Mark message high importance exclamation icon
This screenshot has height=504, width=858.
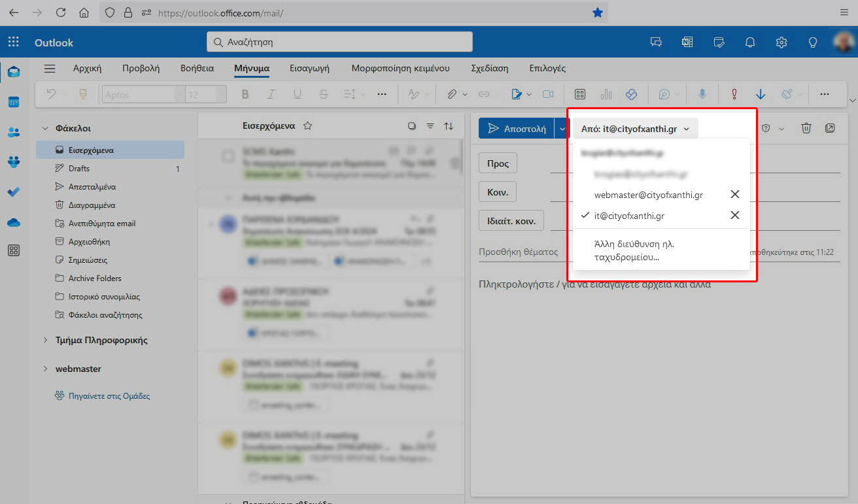(734, 94)
